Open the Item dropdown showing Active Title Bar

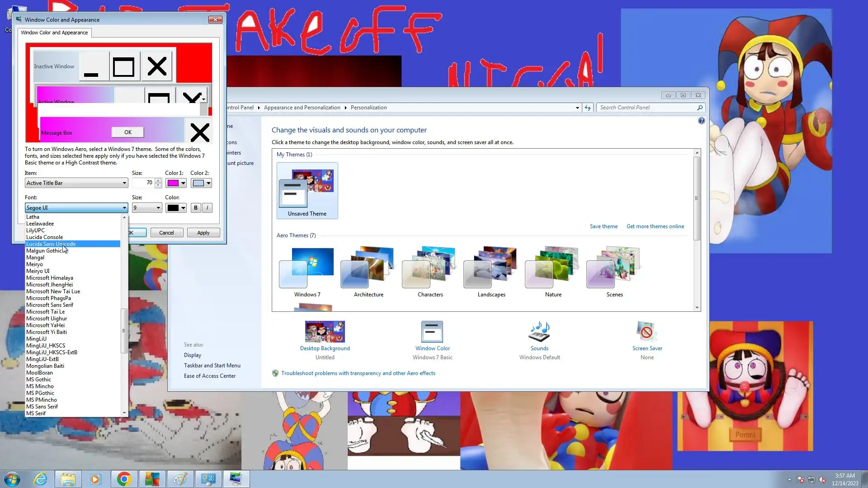coord(76,183)
